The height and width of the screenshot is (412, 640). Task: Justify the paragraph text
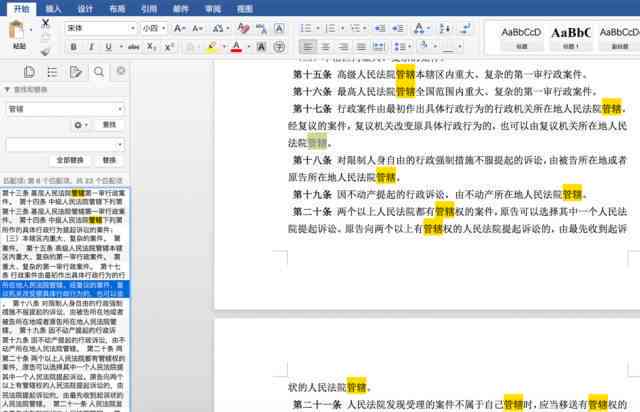click(x=361, y=47)
